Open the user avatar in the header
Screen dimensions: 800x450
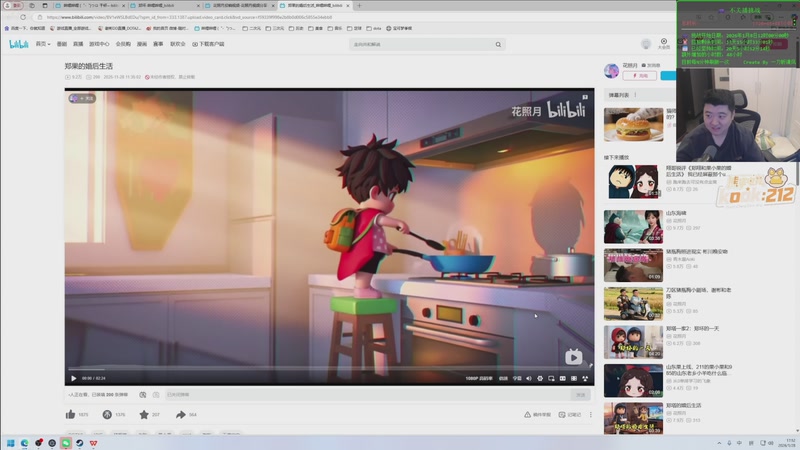646,44
